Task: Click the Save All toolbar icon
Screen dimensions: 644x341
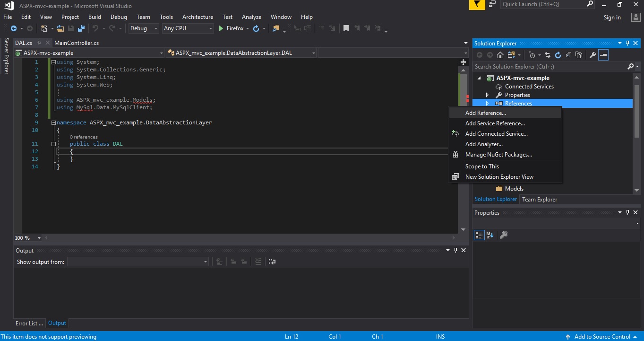Action: pyautogui.click(x=81, y=28)
